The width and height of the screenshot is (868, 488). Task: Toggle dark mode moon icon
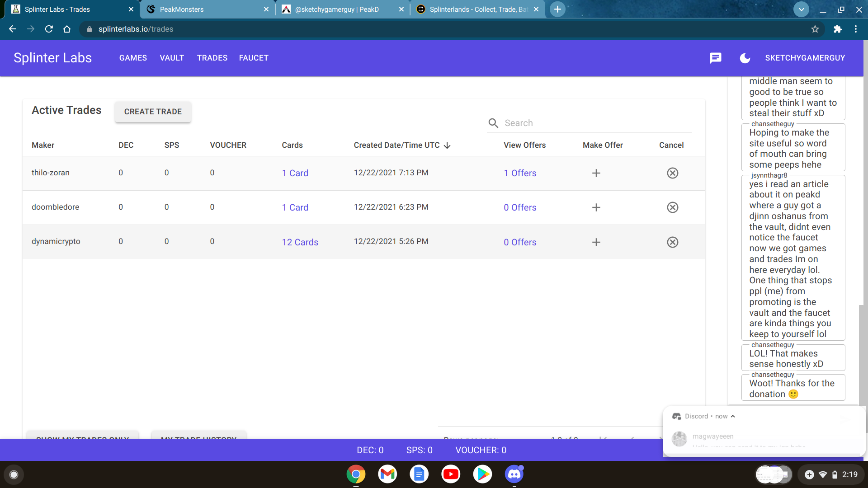tap(745, 58)
